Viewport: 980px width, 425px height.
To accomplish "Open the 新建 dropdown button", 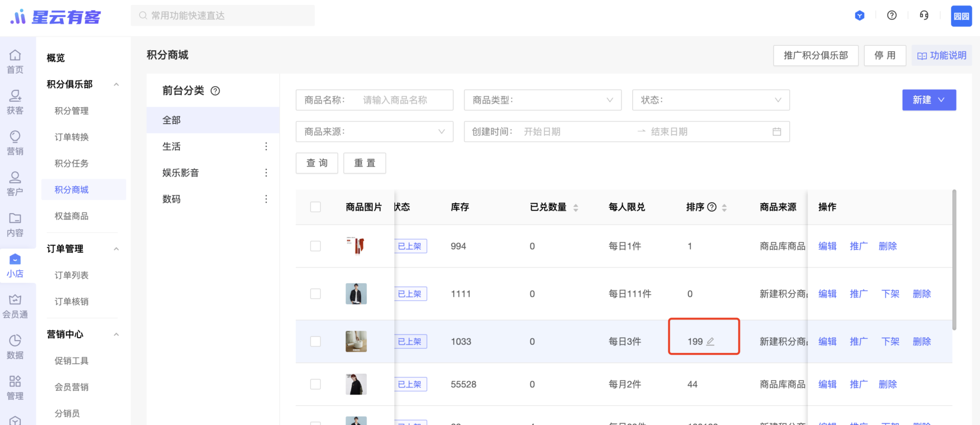I will 929,100.
